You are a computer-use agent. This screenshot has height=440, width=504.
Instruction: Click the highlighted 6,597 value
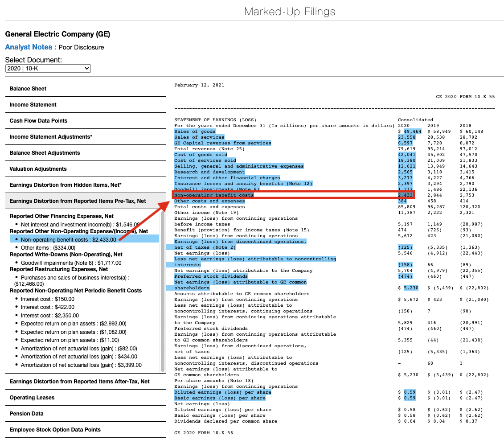[406, 143]
